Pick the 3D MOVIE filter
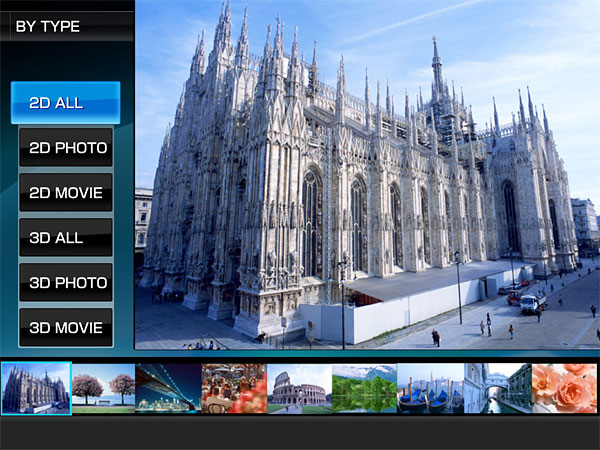The image size is (600, 450). (66, 328)
